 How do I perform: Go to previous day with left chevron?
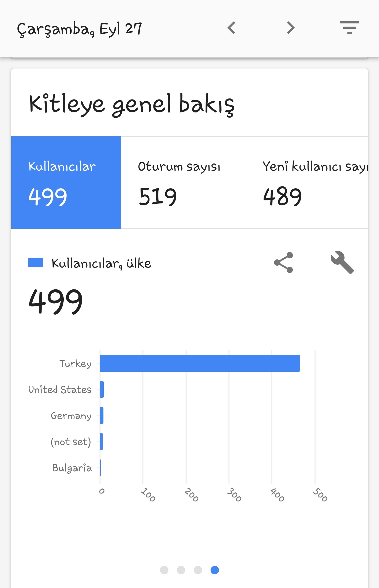[x=232, y=28]
